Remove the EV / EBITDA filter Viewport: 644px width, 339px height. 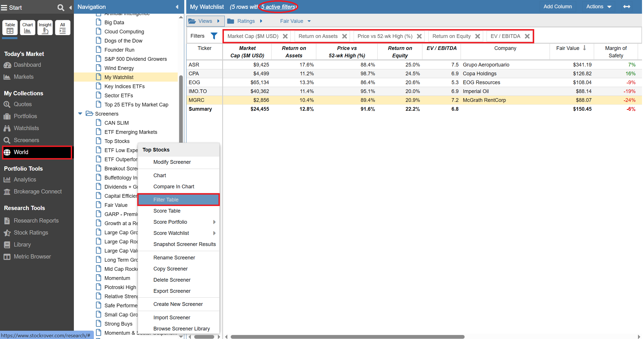click(x=527, y=36)
